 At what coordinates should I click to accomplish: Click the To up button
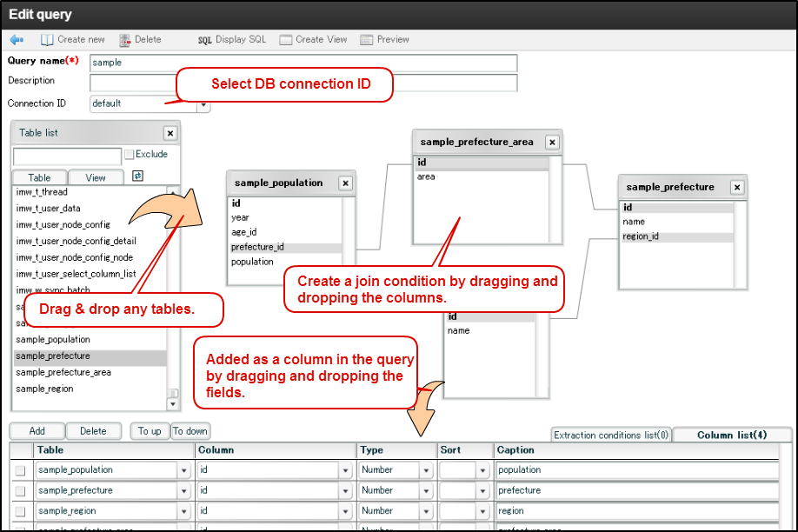click(x=150, y=431)
